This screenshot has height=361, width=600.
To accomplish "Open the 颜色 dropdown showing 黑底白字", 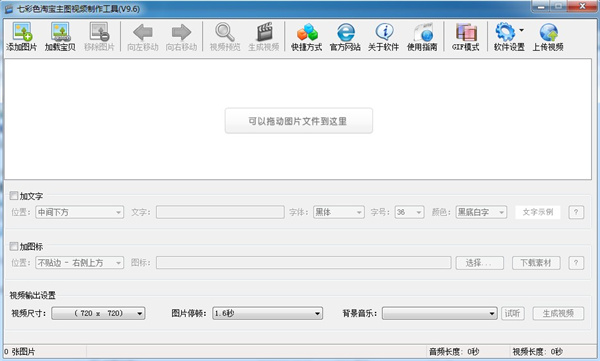I will click(481, 212).
